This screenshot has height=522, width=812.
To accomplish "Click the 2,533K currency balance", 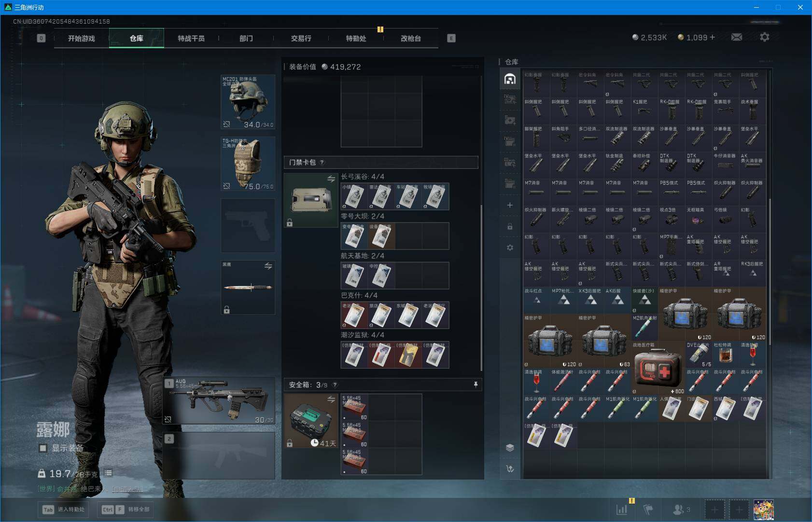I will click(x=649, y=37).
